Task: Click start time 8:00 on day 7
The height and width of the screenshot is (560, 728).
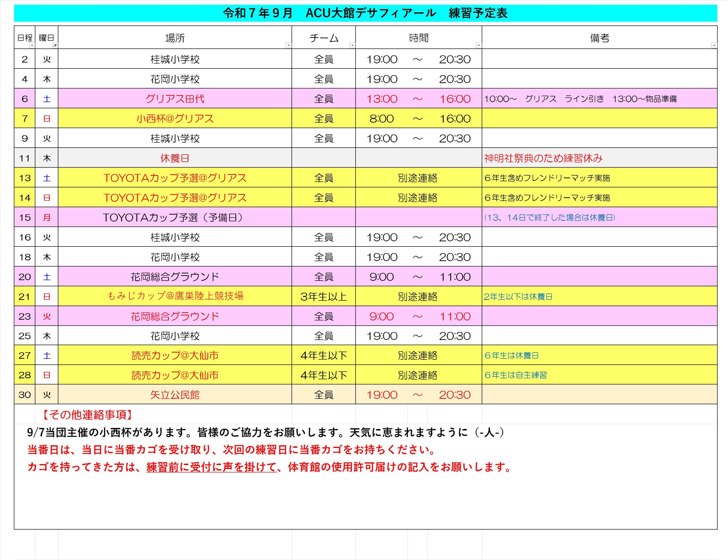Action: coord(382,119)
